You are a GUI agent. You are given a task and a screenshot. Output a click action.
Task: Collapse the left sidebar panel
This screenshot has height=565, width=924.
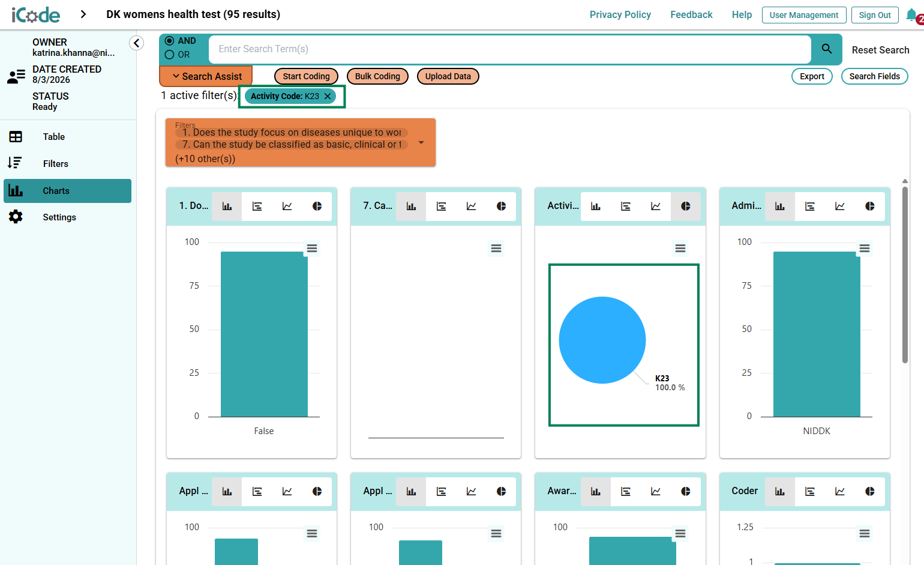click(136, 43)
